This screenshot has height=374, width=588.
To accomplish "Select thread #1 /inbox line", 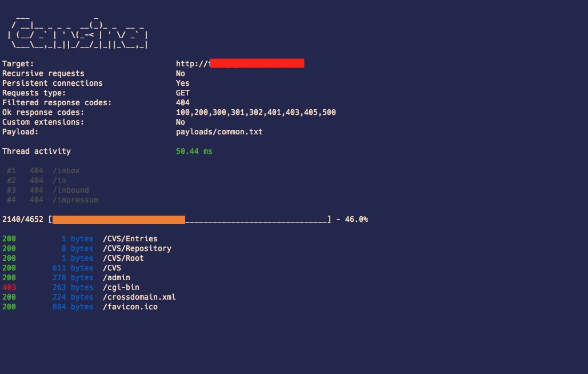I will pos(43,170).
